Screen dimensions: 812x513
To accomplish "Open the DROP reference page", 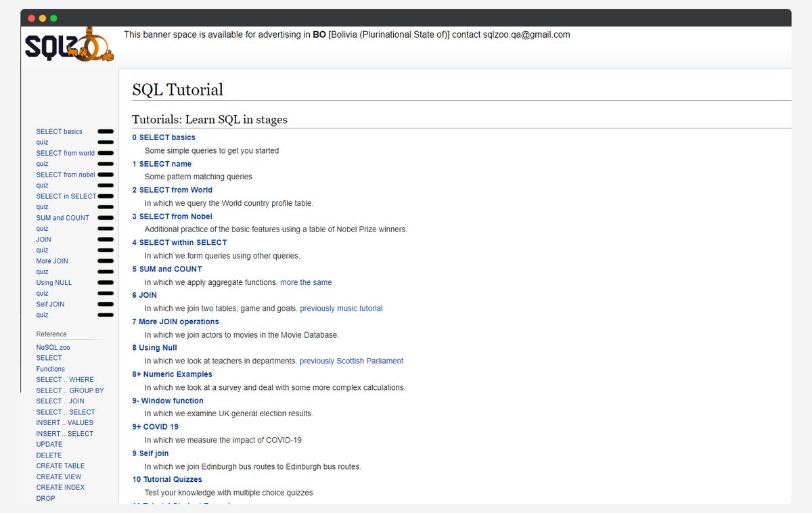I will (x=45, y=498).
